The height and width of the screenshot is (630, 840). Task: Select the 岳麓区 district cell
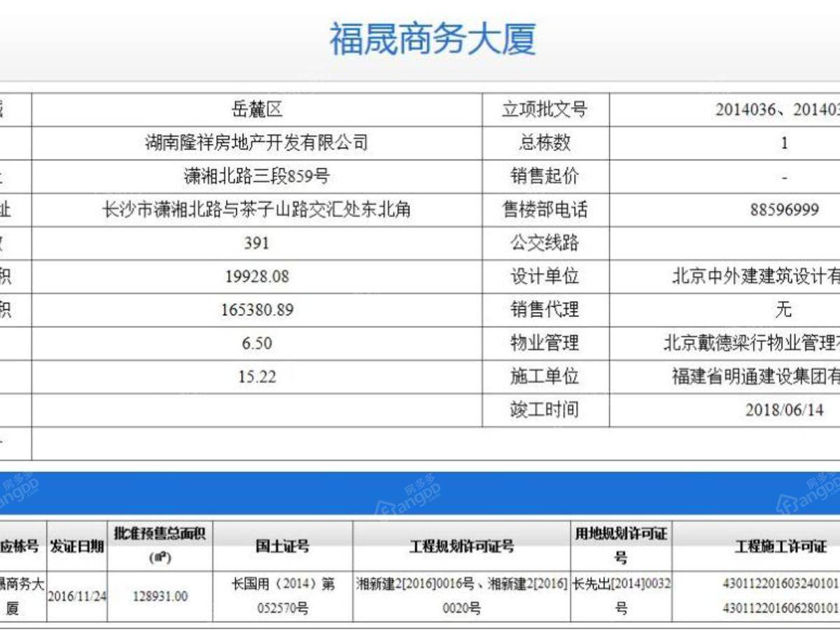pyautogui.click(x=256, y=110)
